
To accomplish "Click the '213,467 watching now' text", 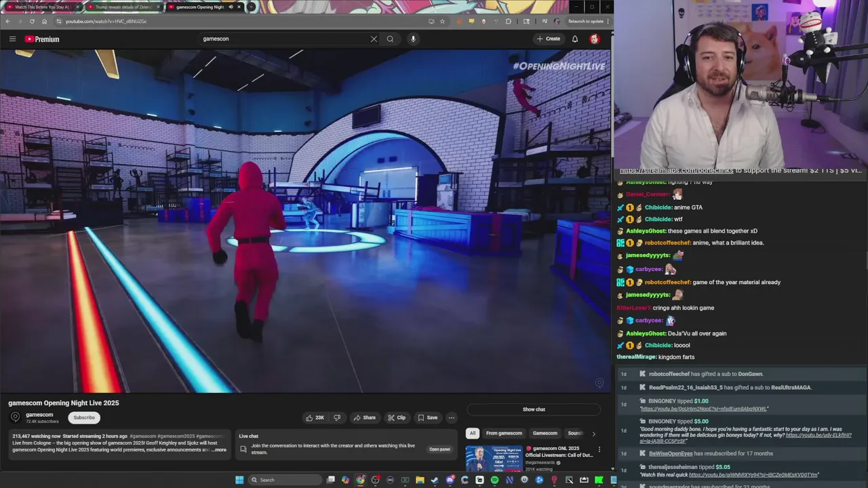I will pos(37,436).
